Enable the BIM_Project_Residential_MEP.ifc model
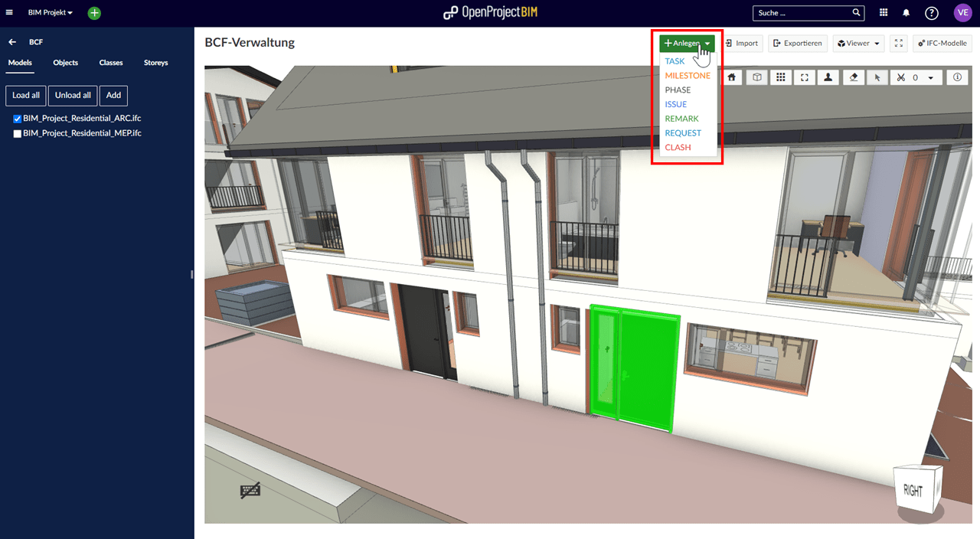Screen dimensions: 980x539 point(17,132)
